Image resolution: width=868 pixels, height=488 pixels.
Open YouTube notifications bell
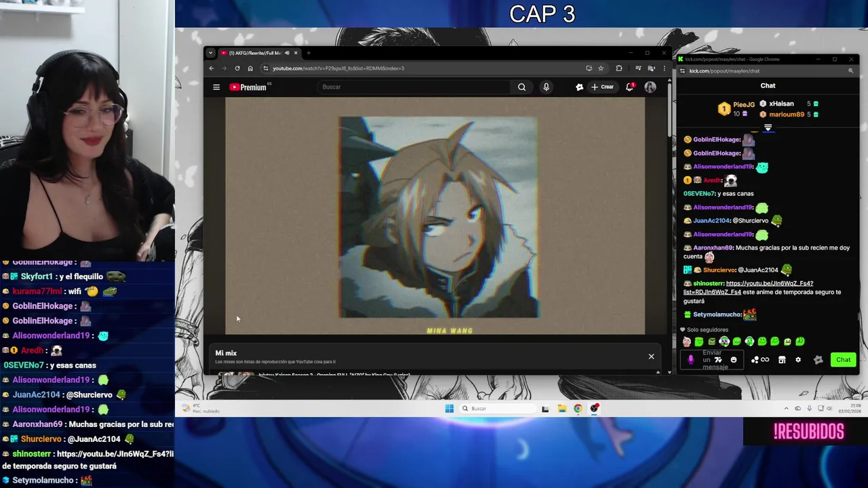click(x=630, y=87)
